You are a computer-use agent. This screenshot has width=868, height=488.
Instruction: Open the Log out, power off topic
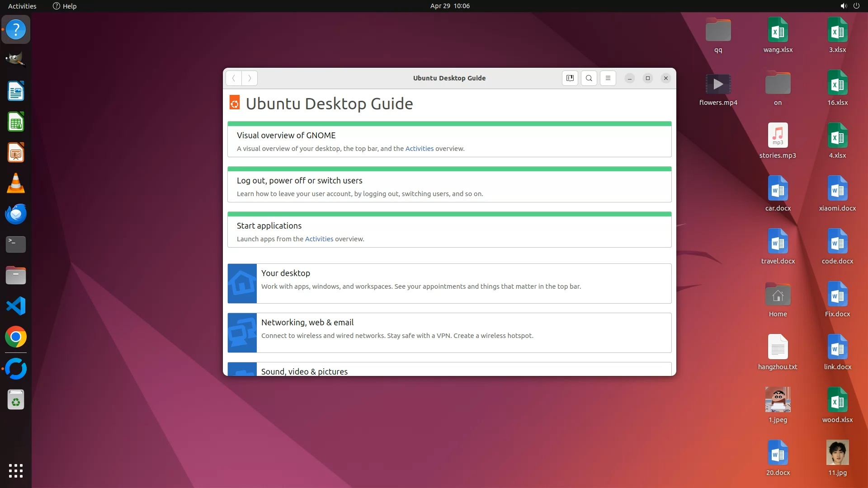click(299, 181)
